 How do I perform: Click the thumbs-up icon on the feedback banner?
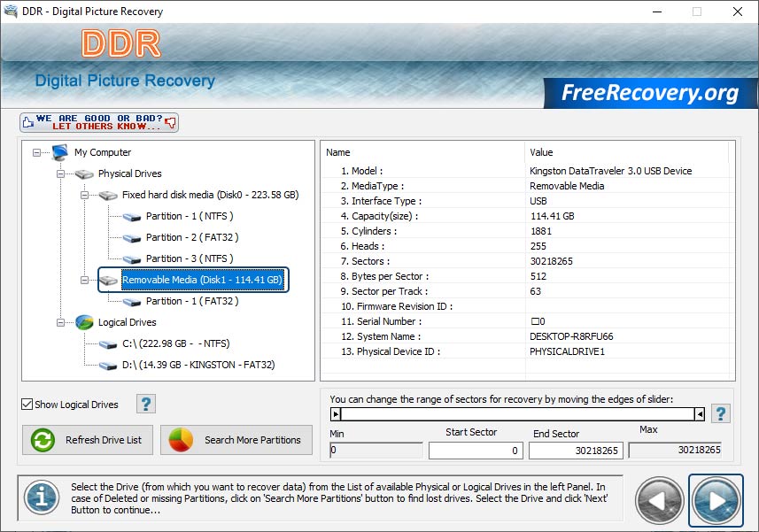(28, 122)
